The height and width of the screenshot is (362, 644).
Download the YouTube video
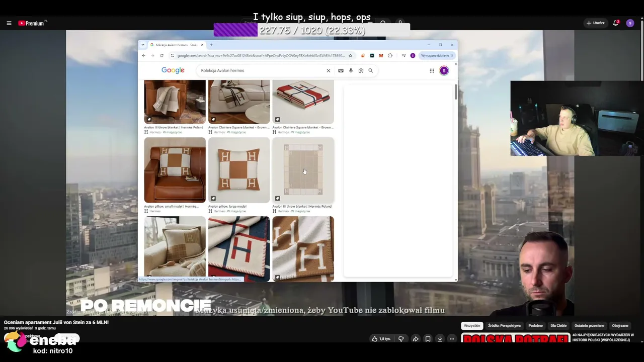440,339
